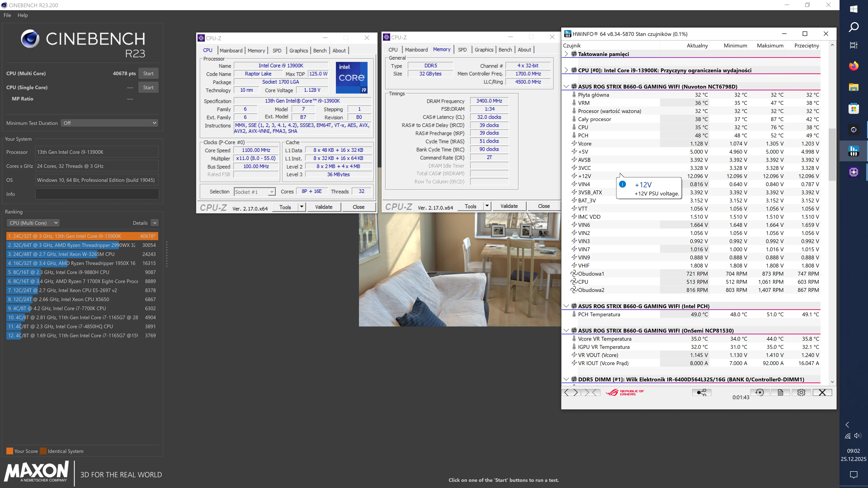Click Republic of Gamers logo
The height and width of the screenshot is (488, 868).
pos(625,393)
